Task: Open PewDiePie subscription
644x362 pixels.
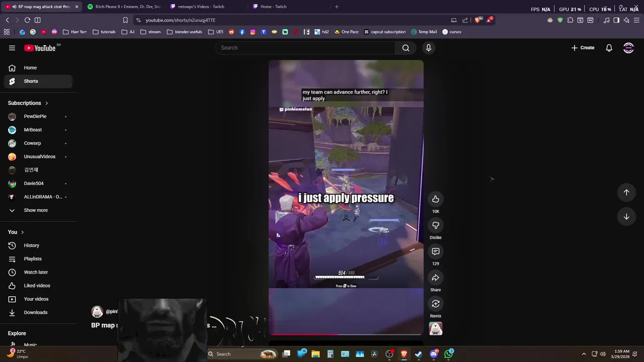Action: (x=38, y=116)
